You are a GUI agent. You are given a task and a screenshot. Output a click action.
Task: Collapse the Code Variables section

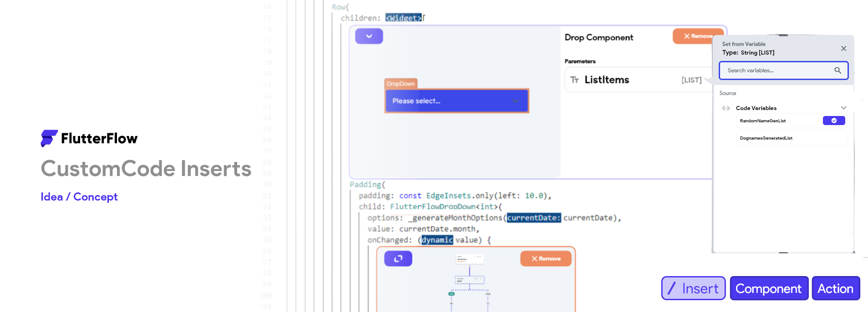tap(843, 108)
